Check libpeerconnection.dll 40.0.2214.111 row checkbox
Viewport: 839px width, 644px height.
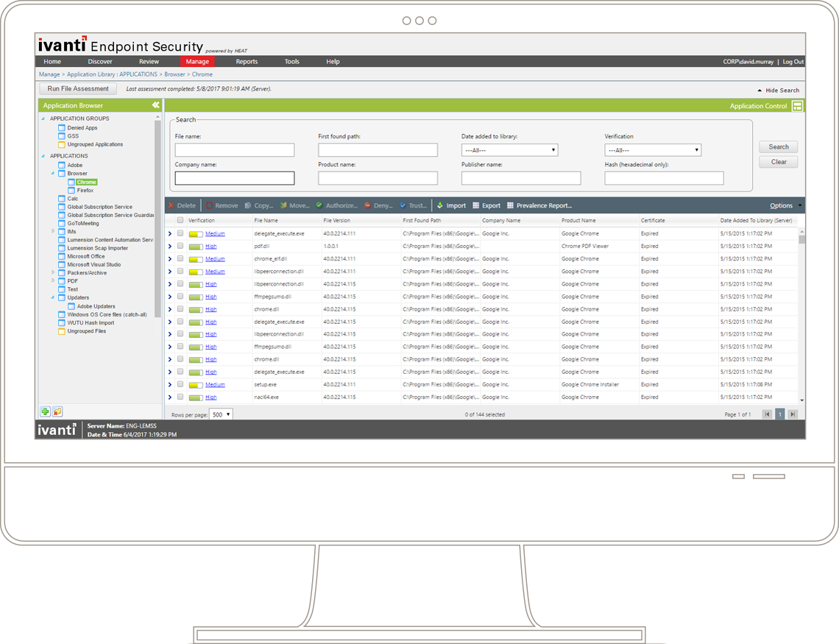(x=180, y=271)
